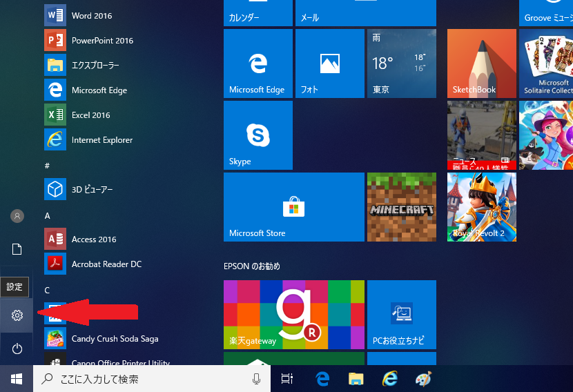Open the Microsoft Store tile
Image resolution: width=573 pixels, height=392 pixels.
pyautogui.click(x=294, y=207)
